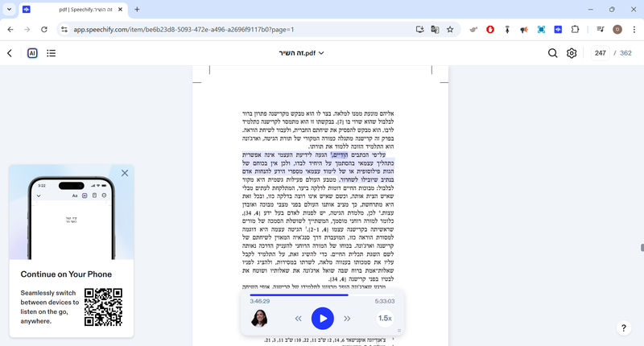Click the pin-shaped extension icon
Image resolution: width=644 pixels, height=346 pixels.
(507, 30)
